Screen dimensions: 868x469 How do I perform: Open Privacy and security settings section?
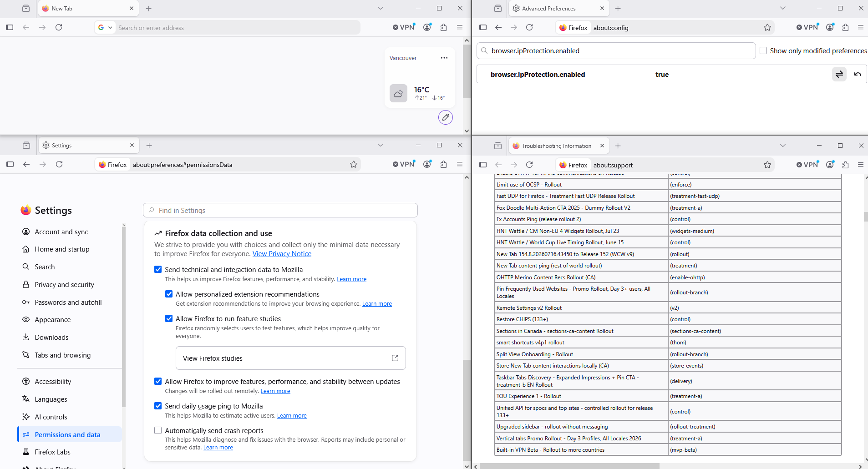pos(64,284)
